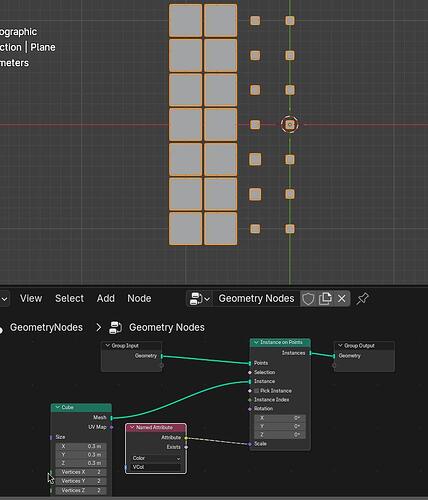Toggle Pick Instance checkbox

(x=256, y=391)
